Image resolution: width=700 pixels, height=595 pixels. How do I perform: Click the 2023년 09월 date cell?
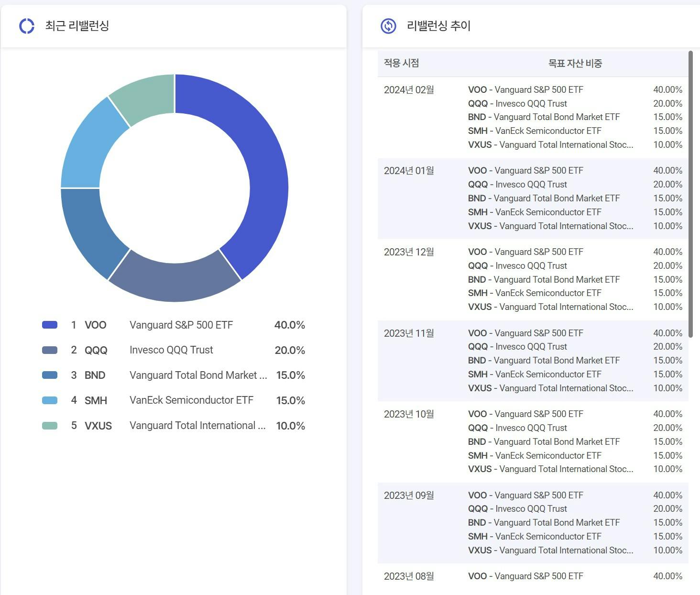click(409, 496)
